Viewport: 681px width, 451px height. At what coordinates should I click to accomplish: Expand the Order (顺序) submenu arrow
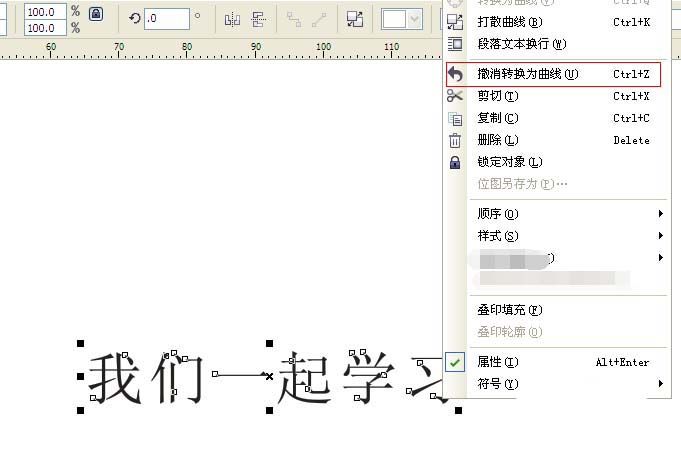point(660,213)
